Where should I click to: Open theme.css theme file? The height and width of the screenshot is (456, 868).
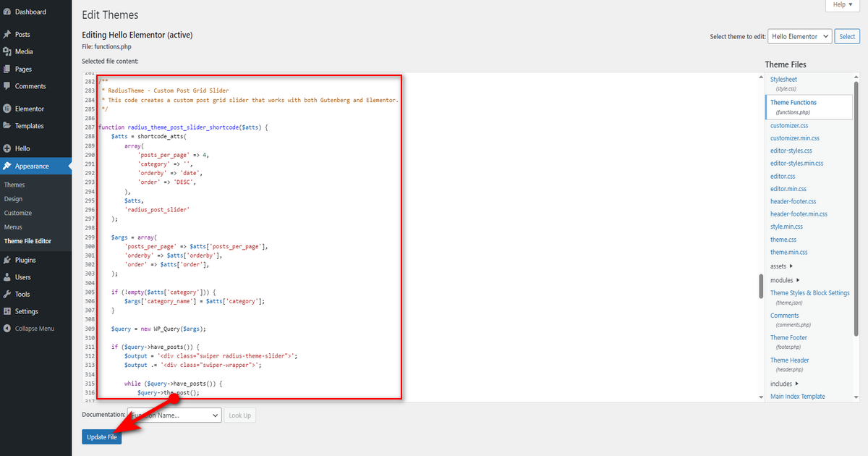pyautogui.click(x=783, y=240)
